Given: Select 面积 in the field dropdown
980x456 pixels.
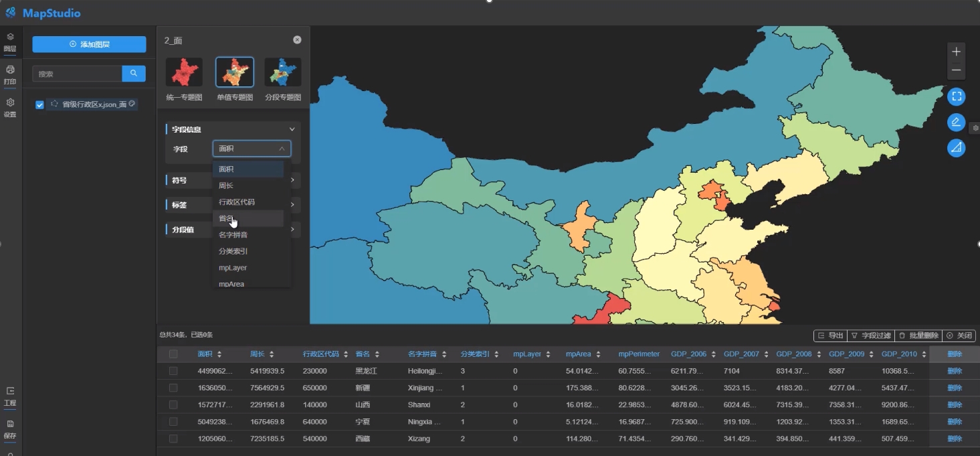Looking at the screenshot, I should tap(248, 169).
